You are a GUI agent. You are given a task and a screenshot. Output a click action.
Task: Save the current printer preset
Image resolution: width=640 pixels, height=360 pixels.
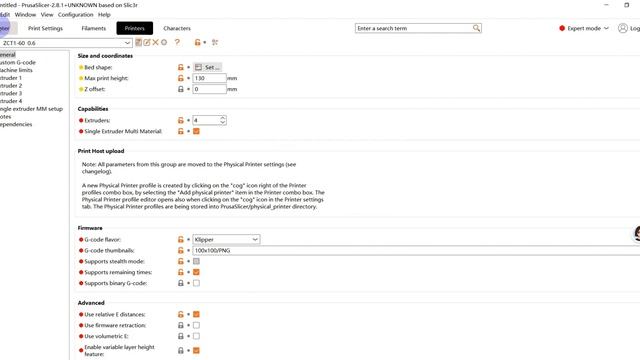[x=139, y=42]
